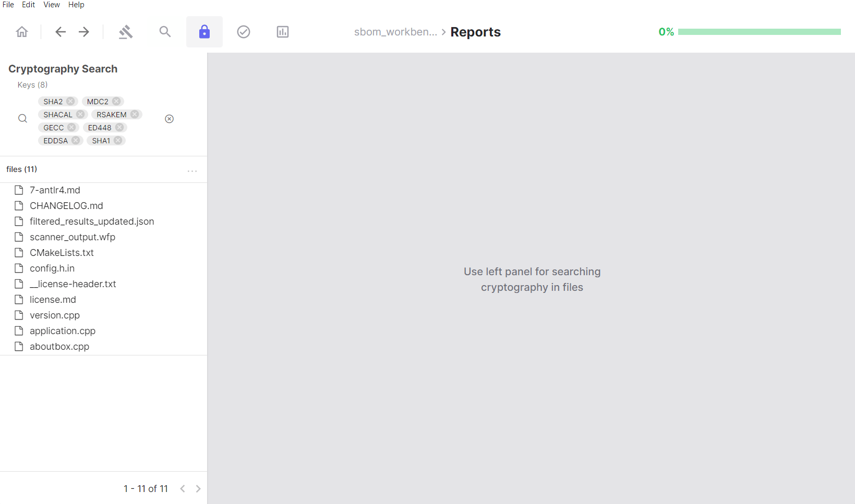
Task: Go to the Home icon
Action: click(x=22, y=32)
